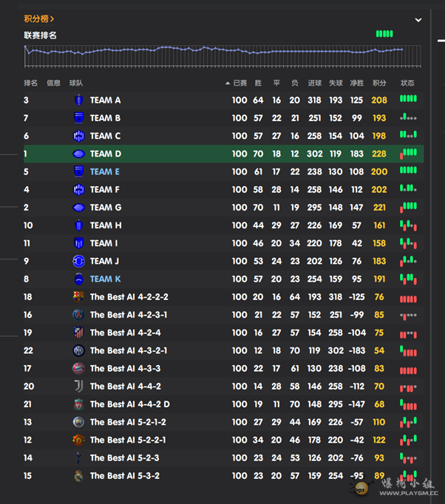
Task: Click the Atletico Madrid badge for The Best AI 4-2-4
Action: [x=79, y=333]
